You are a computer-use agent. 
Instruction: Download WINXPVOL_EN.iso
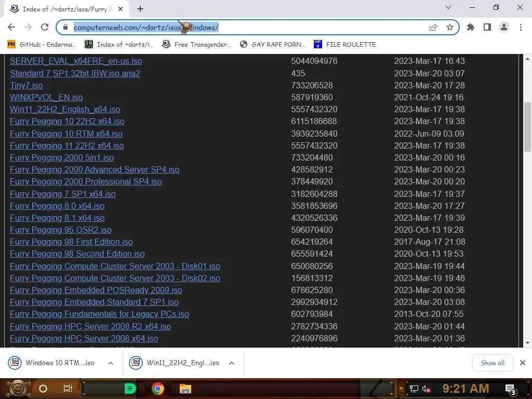tap(46, 97)
